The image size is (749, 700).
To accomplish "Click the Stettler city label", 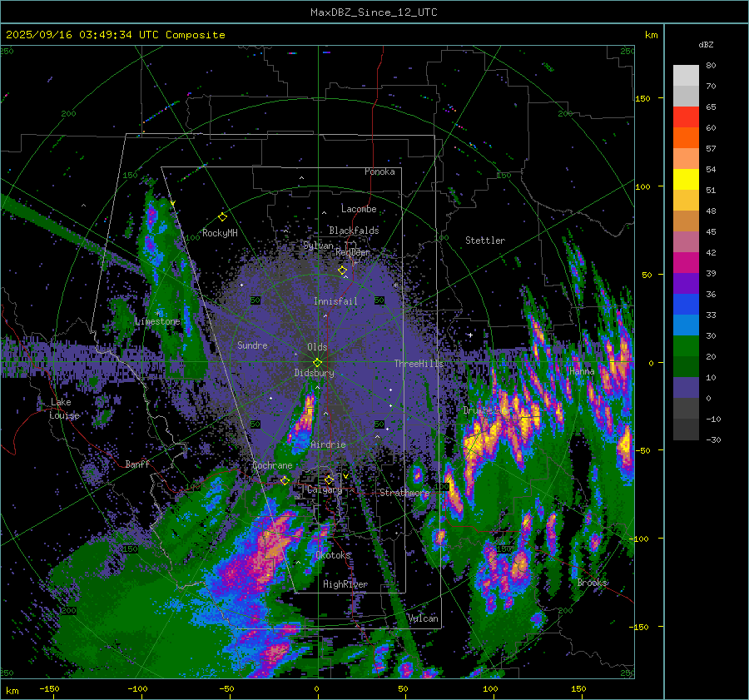I will tap(485, 241).
